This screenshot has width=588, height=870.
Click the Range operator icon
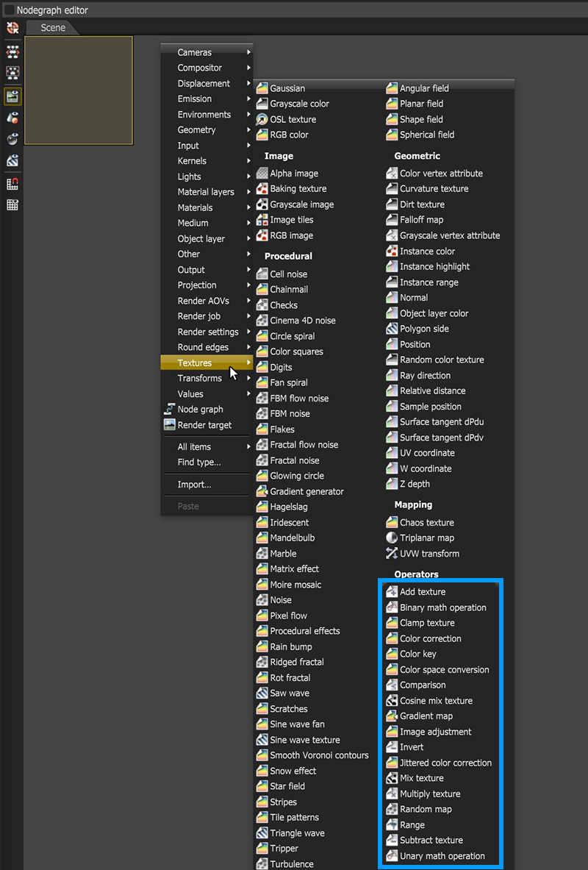click(x=392, y=825)
